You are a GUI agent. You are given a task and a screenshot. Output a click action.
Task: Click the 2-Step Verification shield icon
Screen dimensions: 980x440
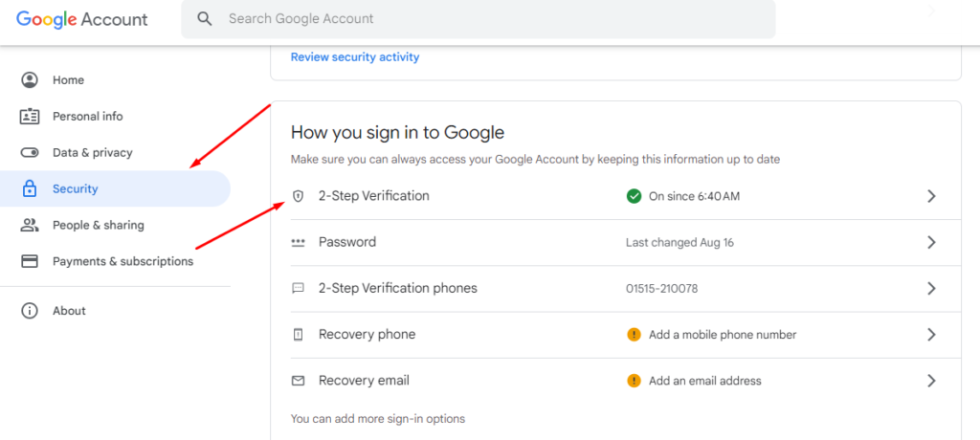299,196
